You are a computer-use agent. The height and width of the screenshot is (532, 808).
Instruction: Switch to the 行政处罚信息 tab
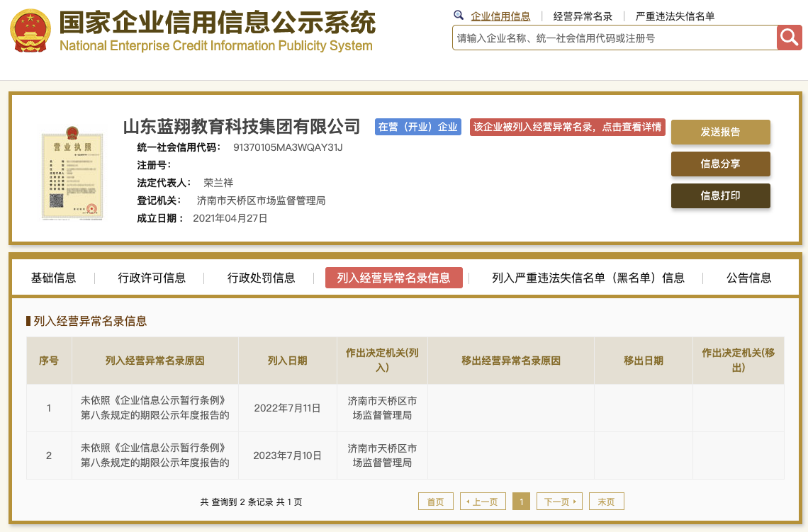coord(262,278)
